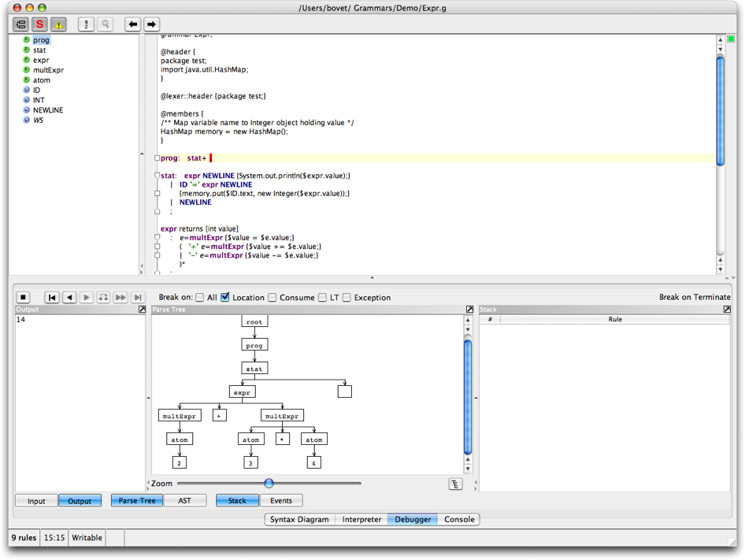Click fold marker beside the '-' e=multExpr line
This screenshot has width=745, height=560.
157,255
